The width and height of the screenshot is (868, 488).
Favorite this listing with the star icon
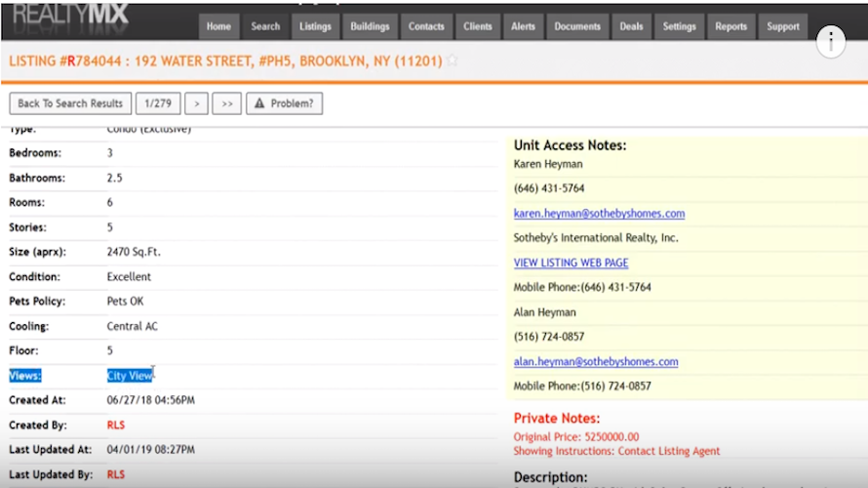click(x=453, y=61)
